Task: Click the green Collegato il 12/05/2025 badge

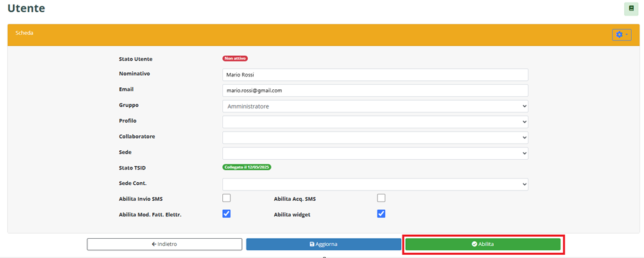Action: (x=247, y=168)
